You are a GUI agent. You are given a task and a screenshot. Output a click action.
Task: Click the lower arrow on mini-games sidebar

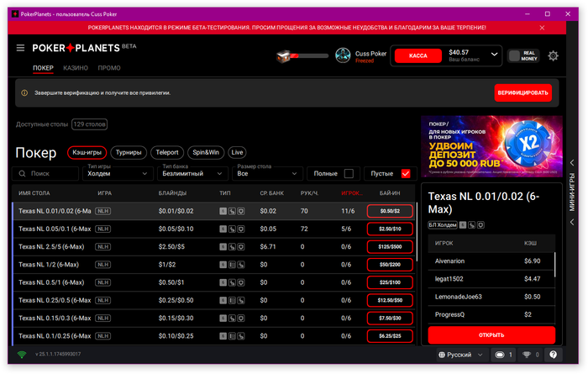(572, 222)
